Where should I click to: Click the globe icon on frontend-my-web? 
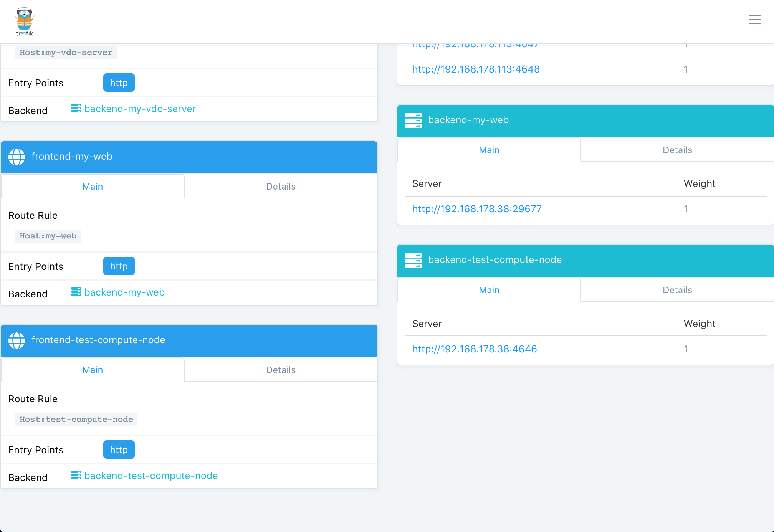coord(17,157)
